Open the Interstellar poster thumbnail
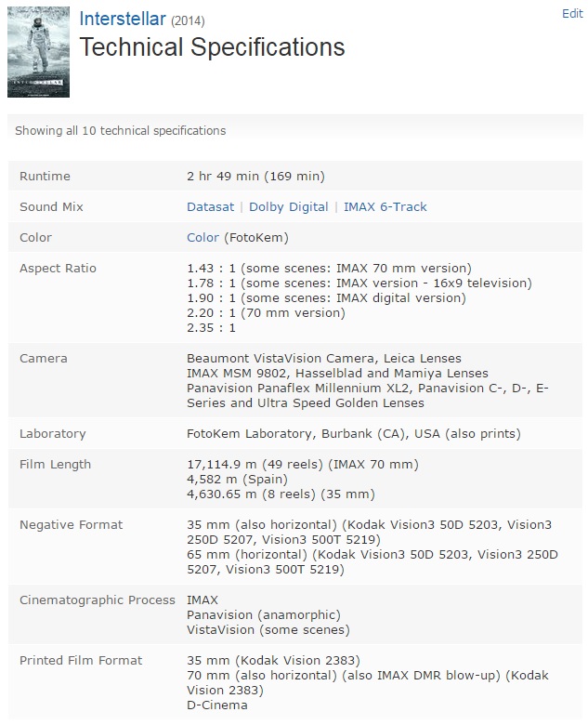588x725 pixels. click(38, 52)
